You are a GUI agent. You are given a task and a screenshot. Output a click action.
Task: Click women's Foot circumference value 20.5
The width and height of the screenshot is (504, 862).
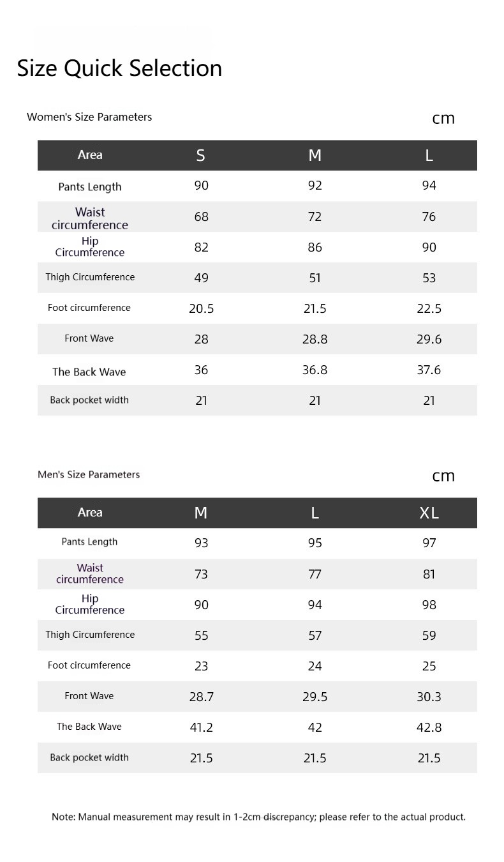(202, 308)
